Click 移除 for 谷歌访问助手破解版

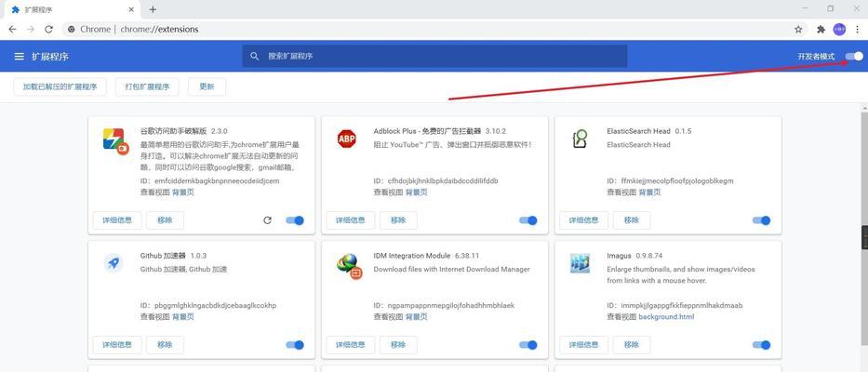point(165,220)
